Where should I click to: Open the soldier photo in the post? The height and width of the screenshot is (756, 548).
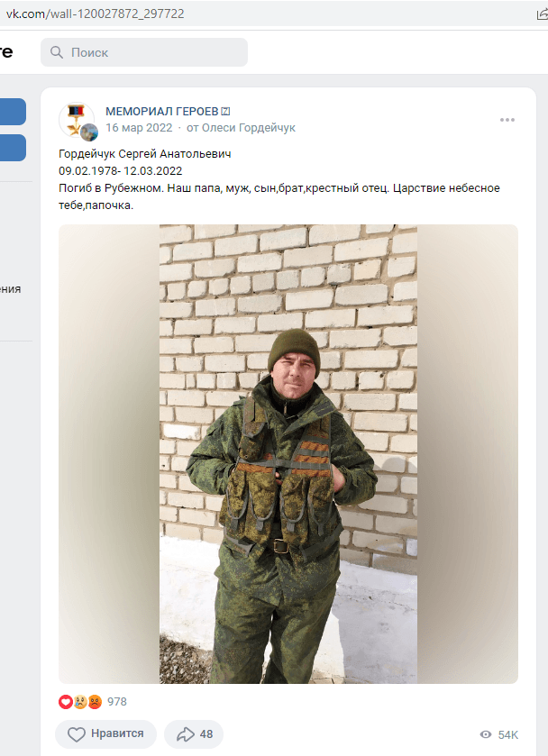288,454
